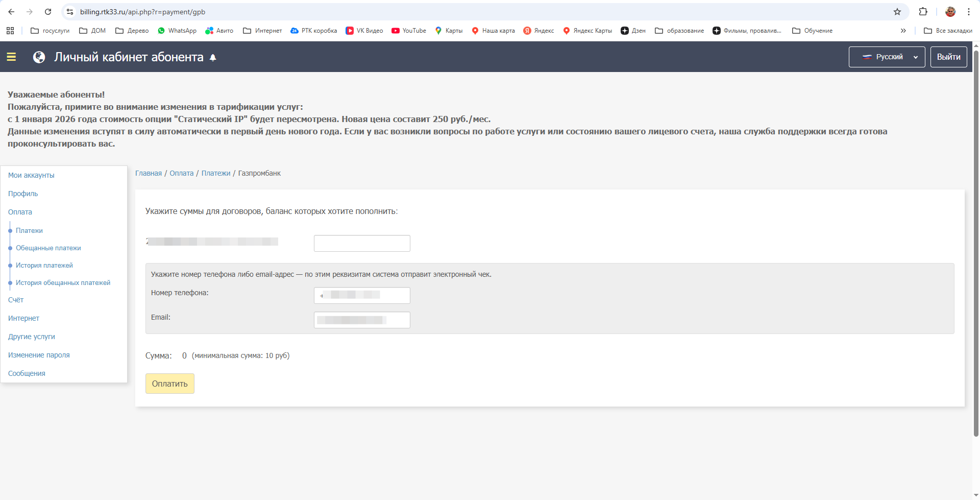Click the globe logo in header
Screen dimensions: 980x500
tap(39, 57)
